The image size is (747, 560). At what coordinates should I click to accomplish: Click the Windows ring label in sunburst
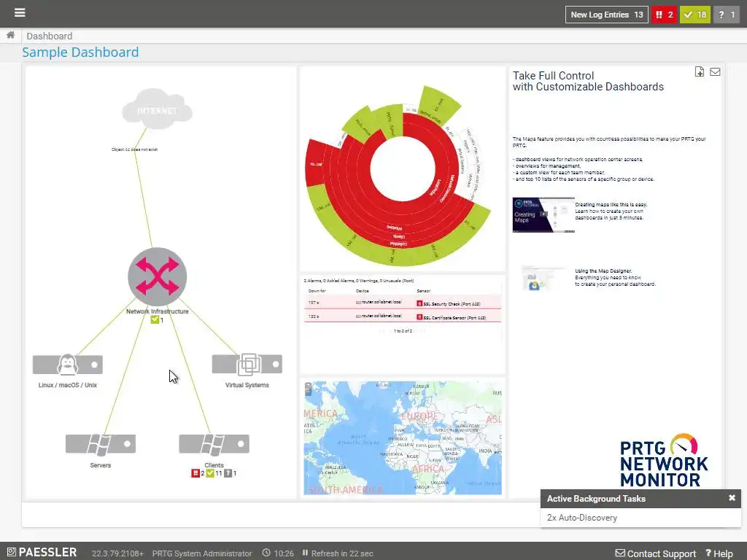(394, 228)
